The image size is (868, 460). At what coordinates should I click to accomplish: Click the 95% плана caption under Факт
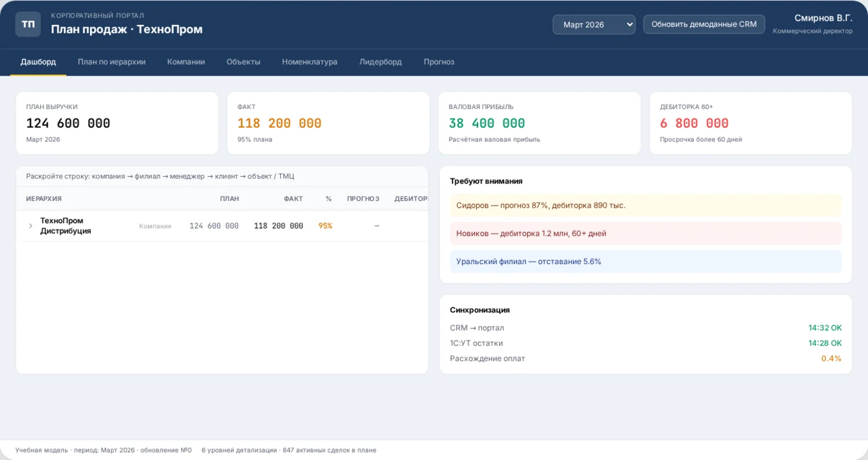point(255,139)
